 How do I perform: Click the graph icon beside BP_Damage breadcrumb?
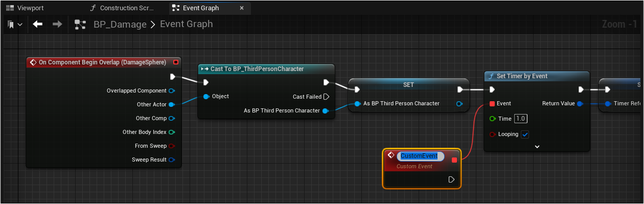click(x=80, y=25)
